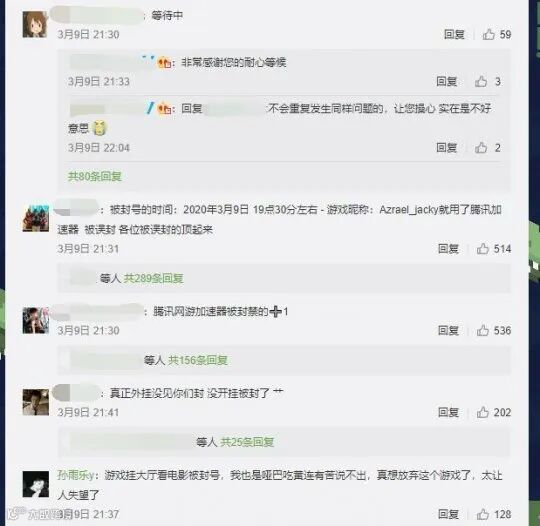Like the comment with 59 likes
The image size is (540, 526).
click(x=489, y=34)
